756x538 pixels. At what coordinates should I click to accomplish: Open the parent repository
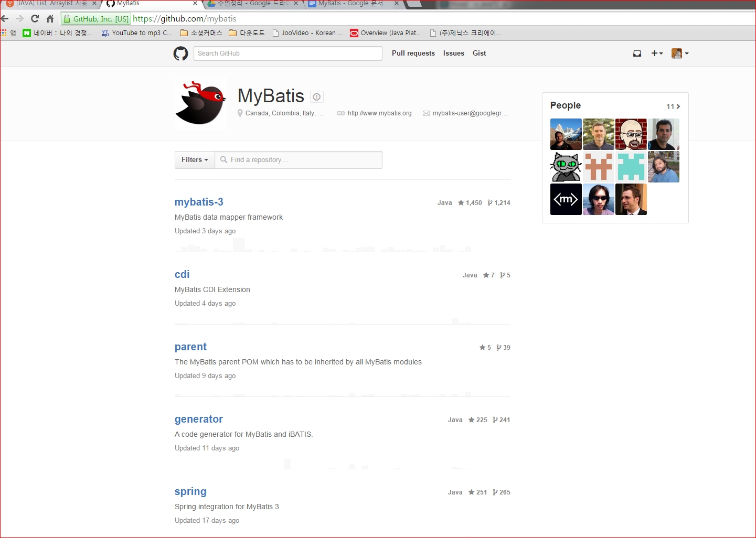tap(190, 347)
